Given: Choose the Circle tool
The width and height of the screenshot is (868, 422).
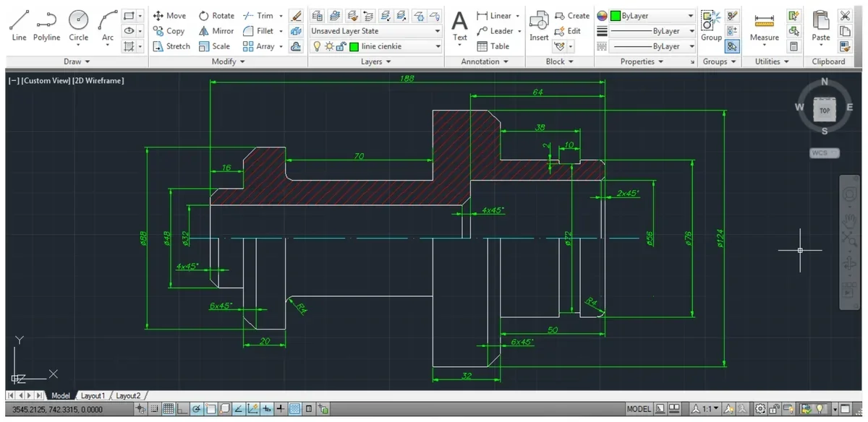Looking at the screenshot, I should coord(78,25).
